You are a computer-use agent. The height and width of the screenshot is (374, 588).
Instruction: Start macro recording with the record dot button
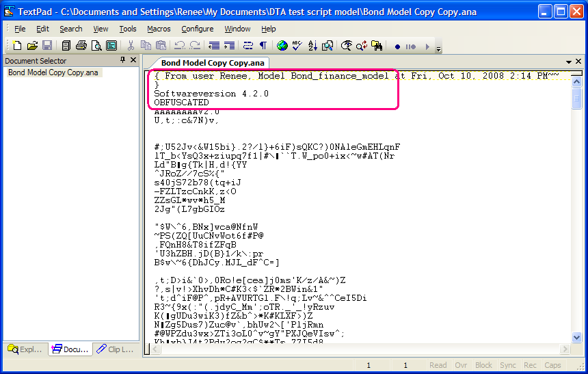397,46
